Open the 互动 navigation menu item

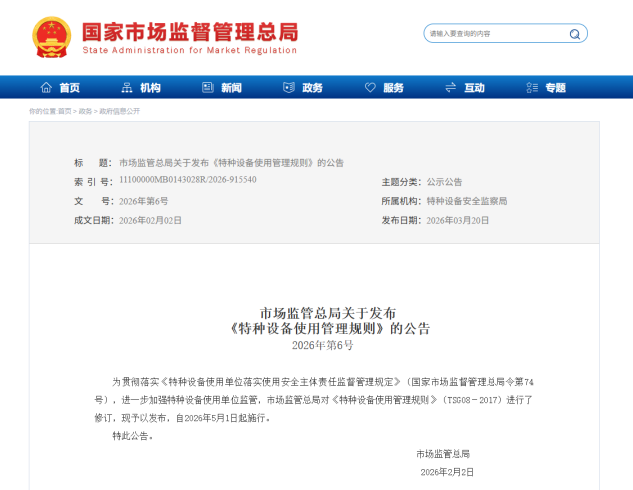pos(474,88)
